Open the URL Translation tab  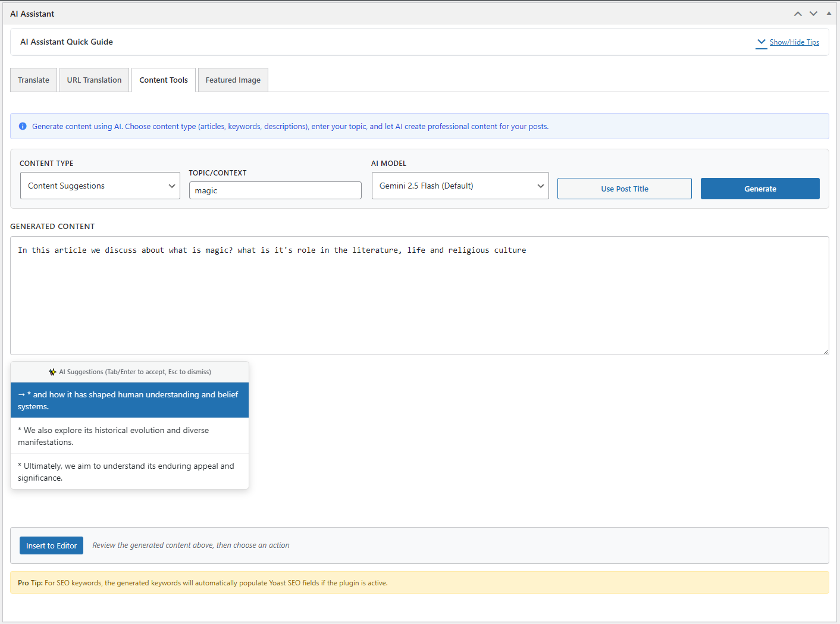pyautogui.click(x=94, y=80)
